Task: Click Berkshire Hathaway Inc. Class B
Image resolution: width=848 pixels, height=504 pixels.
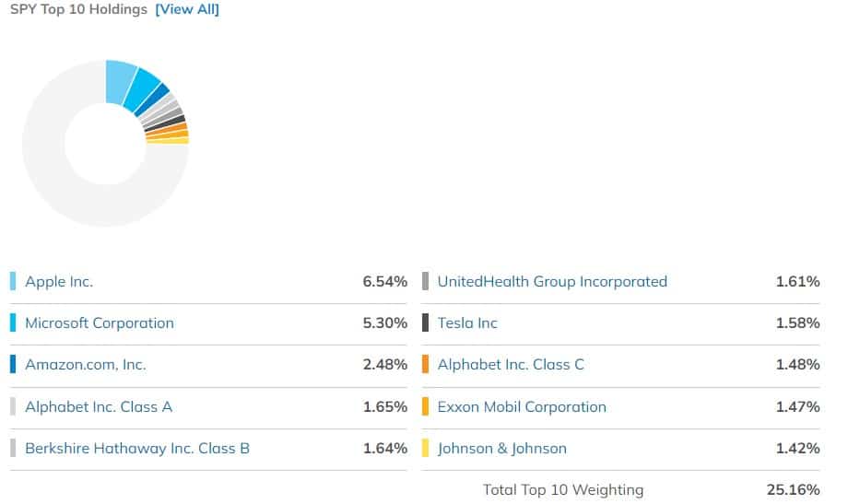Action: (137, 448)
